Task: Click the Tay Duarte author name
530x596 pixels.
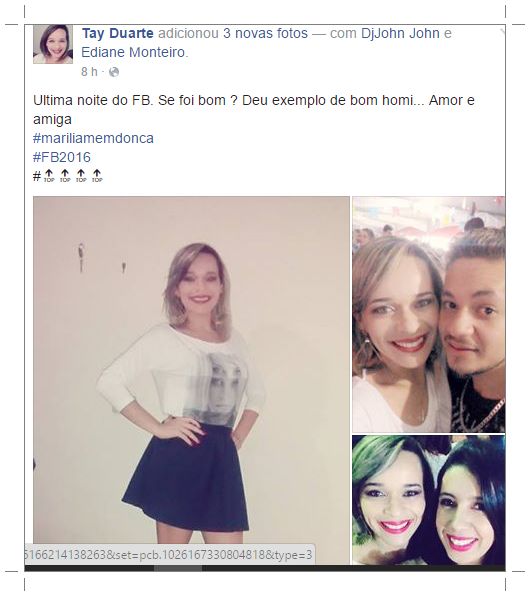Action: 117,33
